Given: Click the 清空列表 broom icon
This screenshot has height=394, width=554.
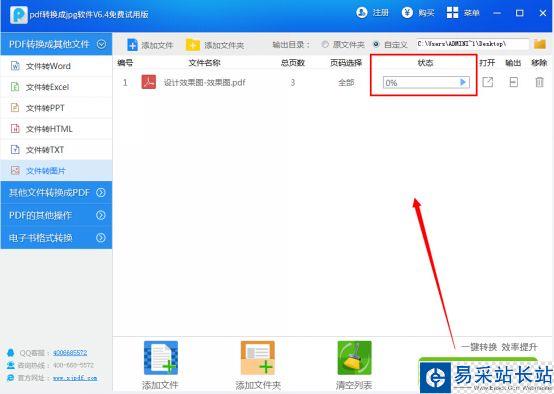Looking at the screenshot, I should [354, 358].
